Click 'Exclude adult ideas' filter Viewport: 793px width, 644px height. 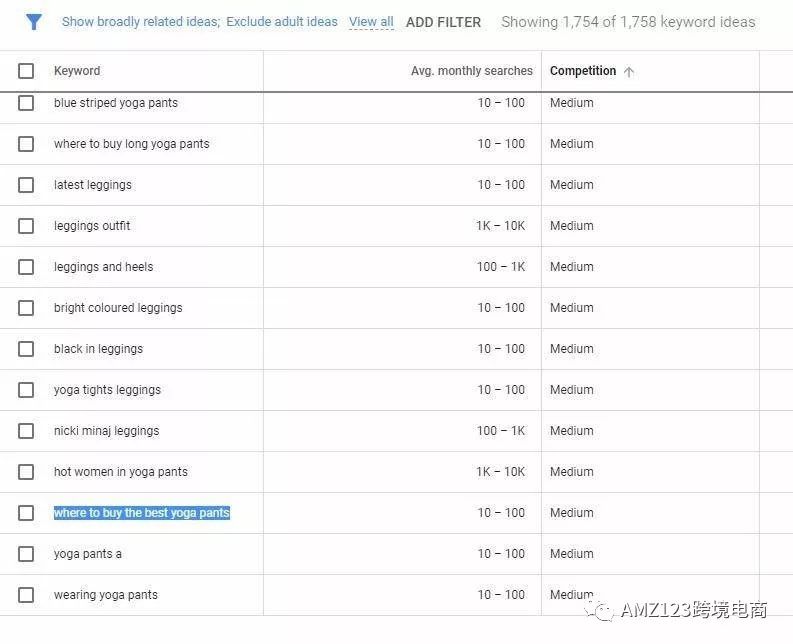282,22
